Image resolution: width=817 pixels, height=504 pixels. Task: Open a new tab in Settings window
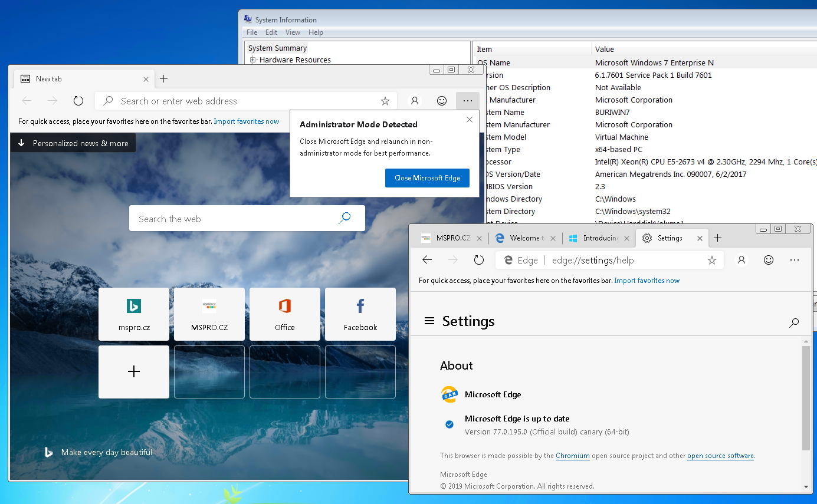click(717, 238)
